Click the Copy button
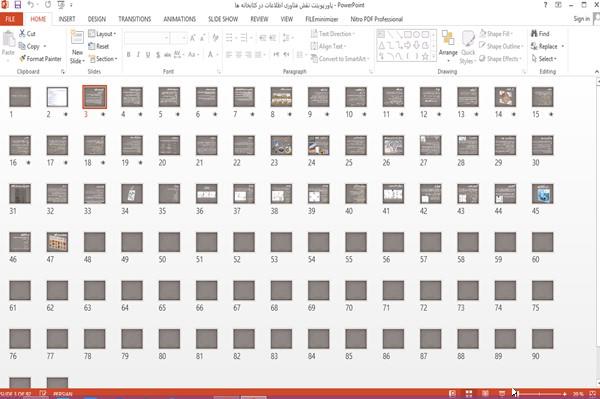 click(x=29, y=46)
